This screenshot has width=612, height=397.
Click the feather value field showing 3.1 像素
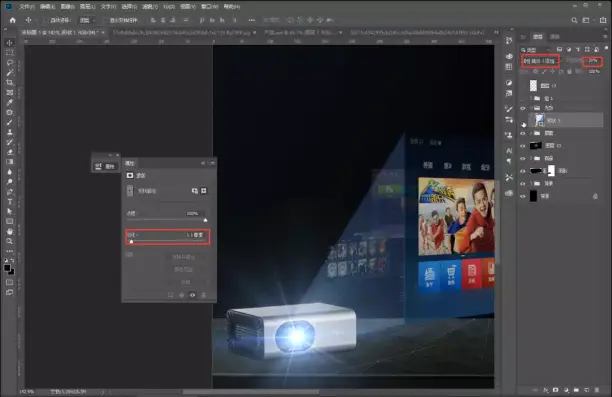pos(194,235)
